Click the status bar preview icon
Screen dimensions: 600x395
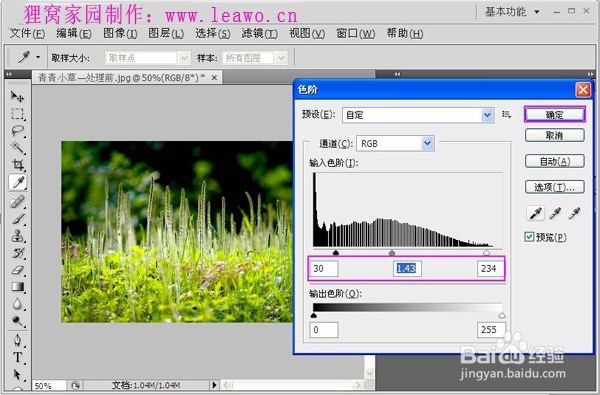coord(75,385)
